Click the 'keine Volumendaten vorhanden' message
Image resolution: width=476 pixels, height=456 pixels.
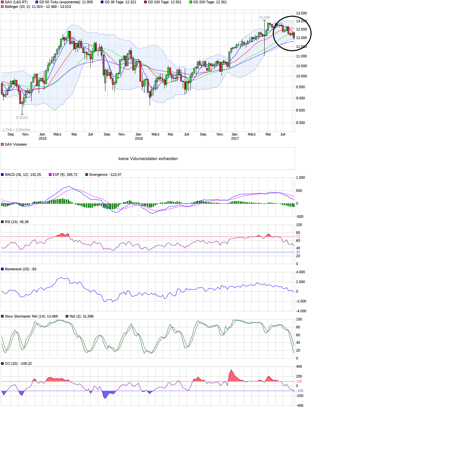pyautogui.click(x=148, y=158)
